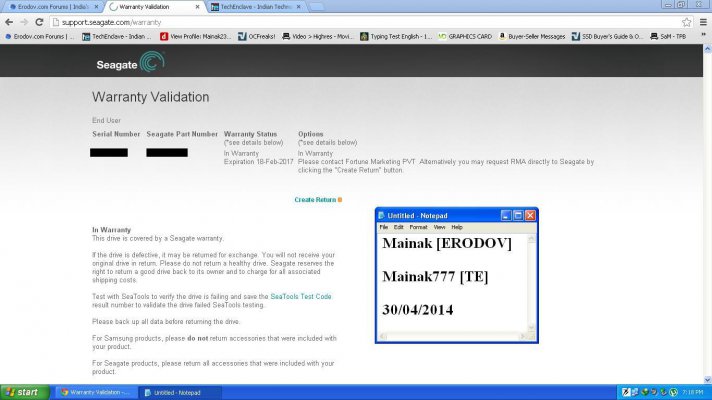This screenshot has height=400, width=712.
Task: Open the Notepad Edit menu
Action: pyautogui.click(x=398, y=227)
